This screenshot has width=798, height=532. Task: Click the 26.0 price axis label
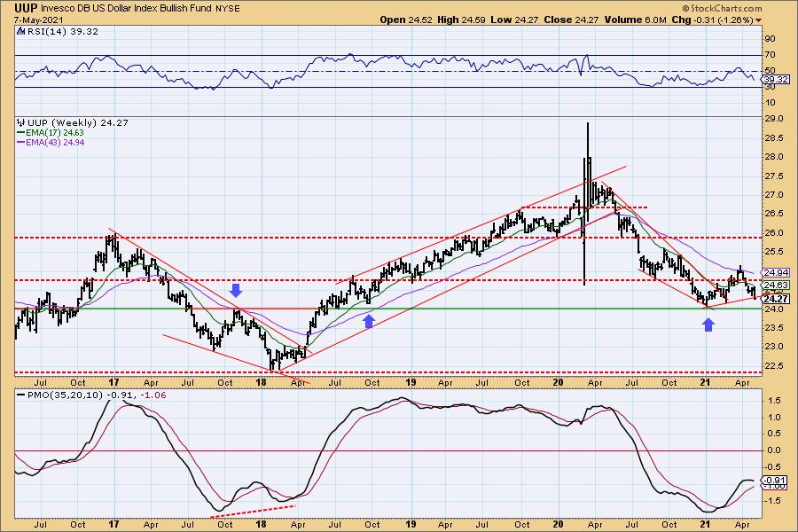(x=772, y=232)
